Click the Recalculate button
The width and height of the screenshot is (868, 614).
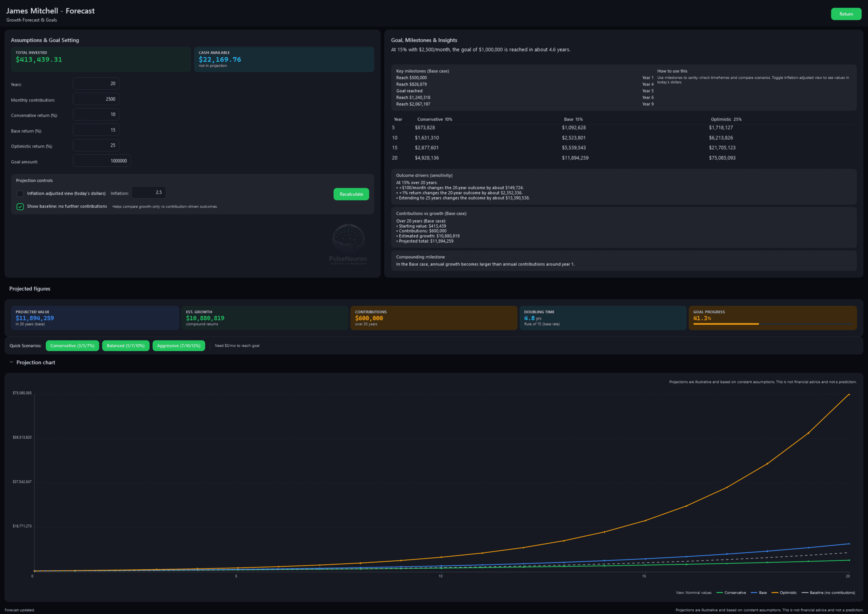[351, 194]
